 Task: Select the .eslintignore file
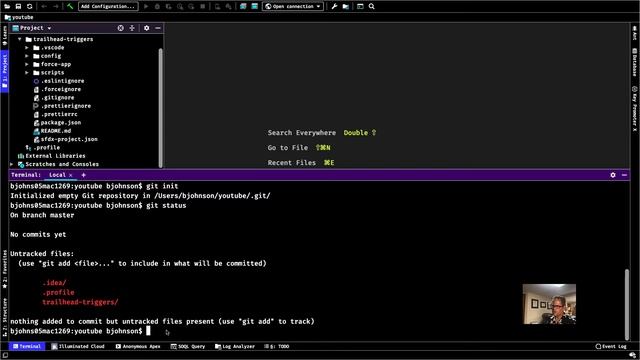pos(59,81)
